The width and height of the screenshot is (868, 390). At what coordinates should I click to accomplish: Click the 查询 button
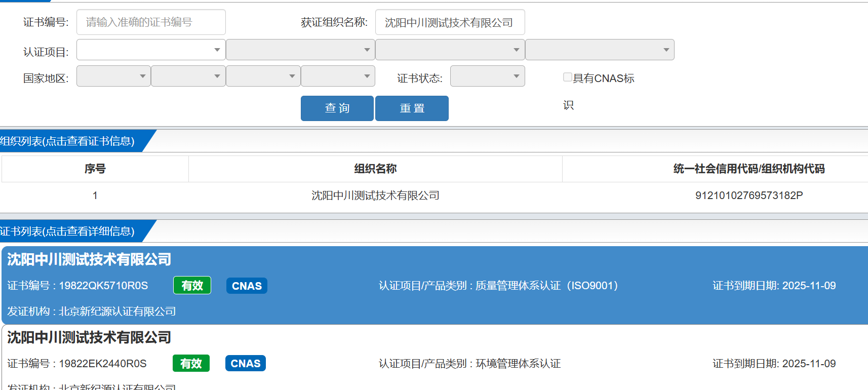[x=337, y=108]
